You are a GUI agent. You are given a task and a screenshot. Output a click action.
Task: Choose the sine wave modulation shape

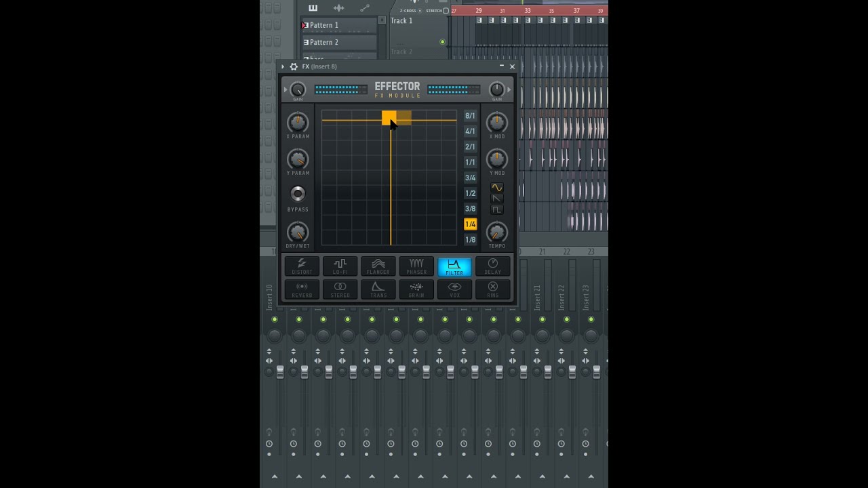tap(497, 188)
